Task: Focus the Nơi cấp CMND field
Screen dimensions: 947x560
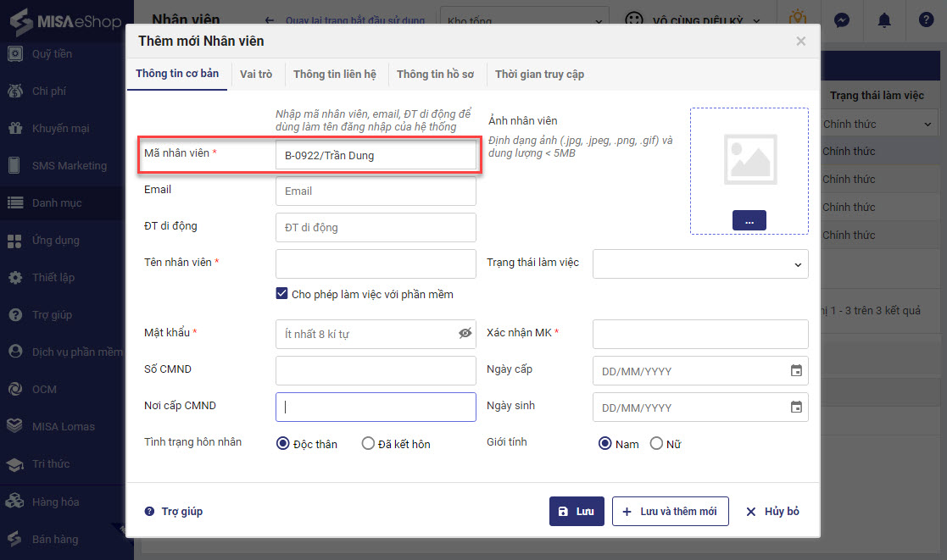Action: point(376,407)
